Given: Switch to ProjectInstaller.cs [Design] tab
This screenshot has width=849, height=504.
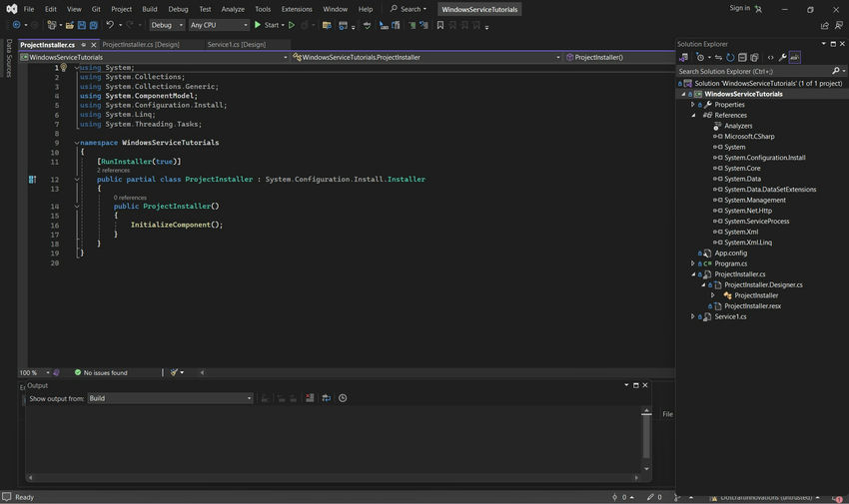Looking at the screenshot, I should [141, 45].
